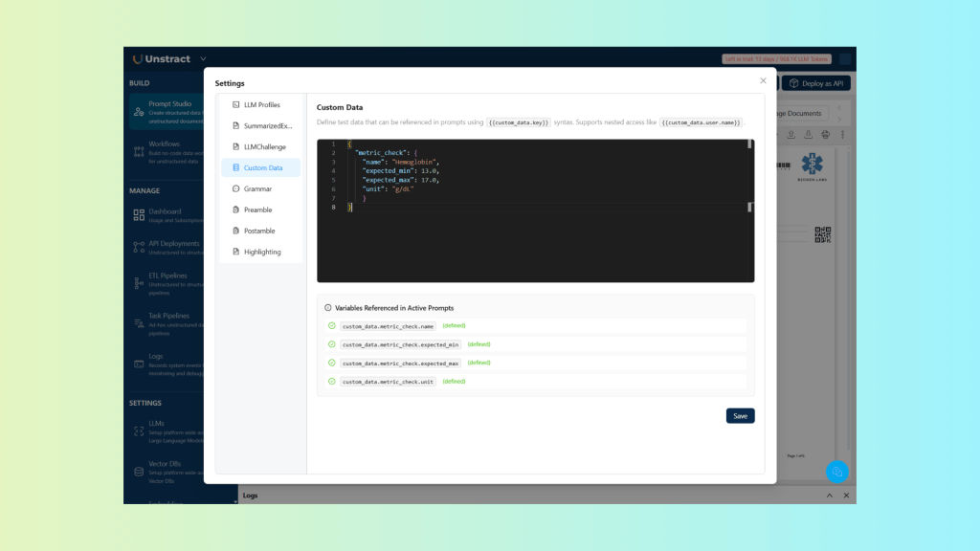Click the upload document icon
Image resolution: width=980 pixels, height=551 pixels.
(x=790, y=134)
